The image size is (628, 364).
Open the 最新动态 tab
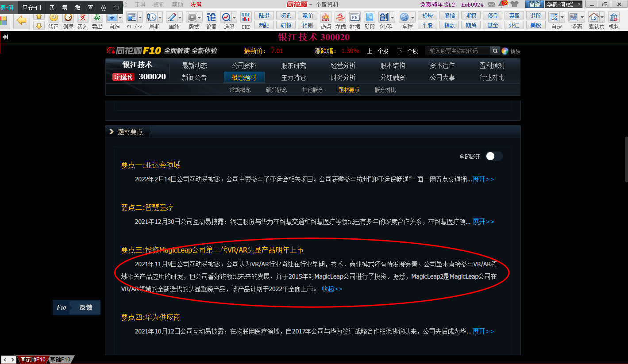click(194, 65)
